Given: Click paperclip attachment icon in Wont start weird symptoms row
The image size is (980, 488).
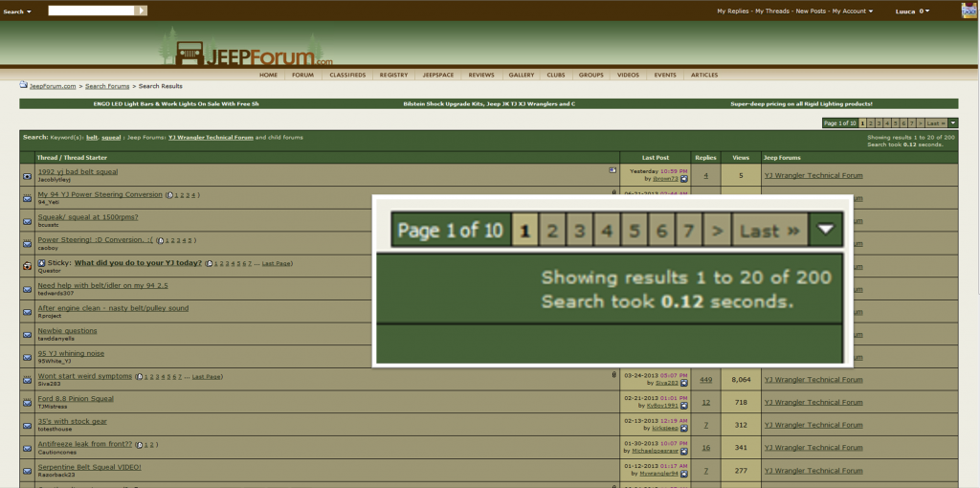Looking at the screenshot, I should pyautogui.click(x=614, y=375).
